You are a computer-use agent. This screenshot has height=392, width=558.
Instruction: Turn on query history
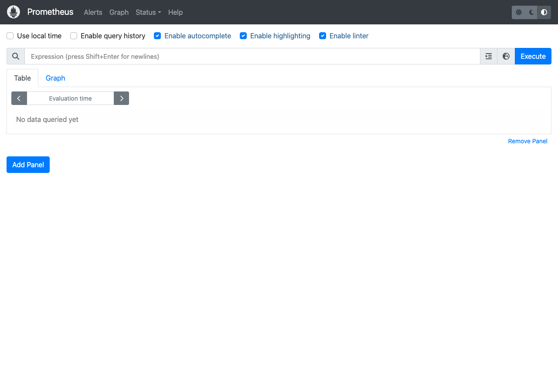(x=73, y=36)
